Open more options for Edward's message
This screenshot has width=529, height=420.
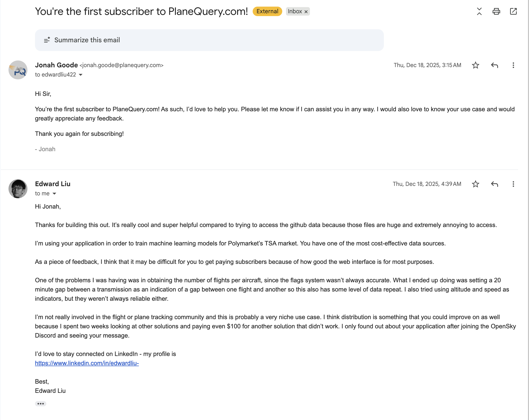coord(513,184)
